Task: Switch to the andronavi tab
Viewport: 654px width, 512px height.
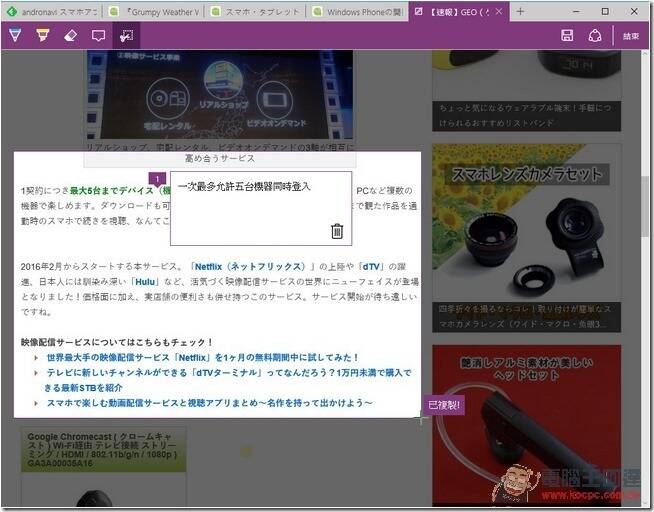Action: (52, 12)
